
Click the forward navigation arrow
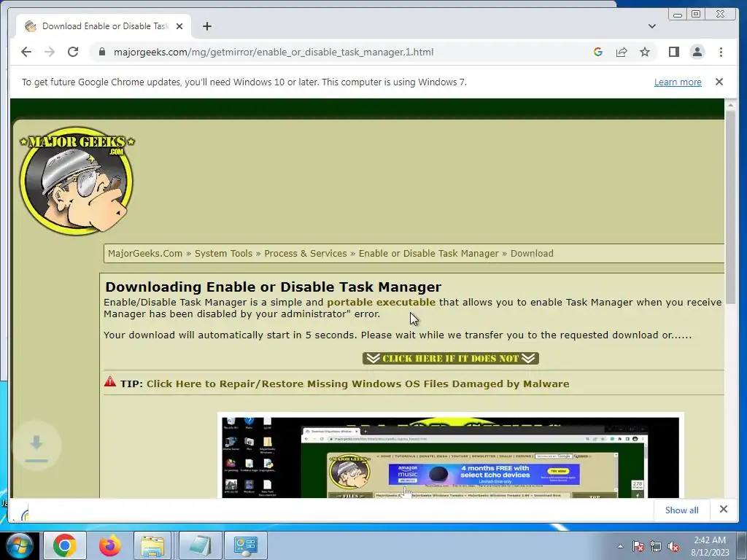pyautogui.click(x=50, y=52)
